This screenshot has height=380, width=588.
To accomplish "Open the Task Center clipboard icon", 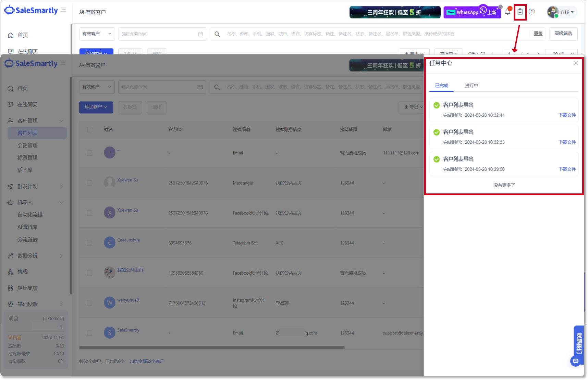I will tap(520, 12).
